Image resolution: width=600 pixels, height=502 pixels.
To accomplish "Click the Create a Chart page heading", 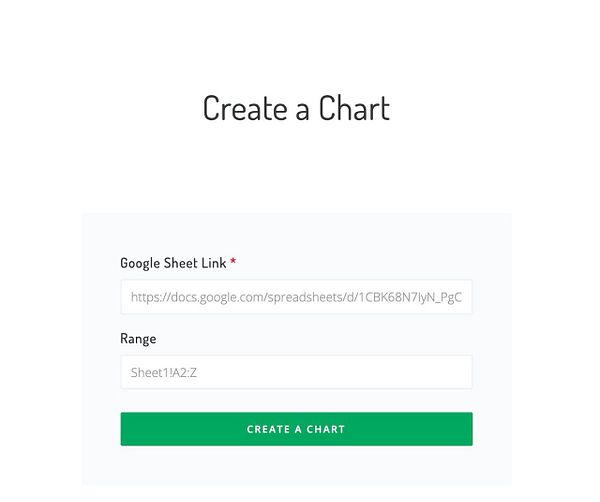I will point(297,108).
